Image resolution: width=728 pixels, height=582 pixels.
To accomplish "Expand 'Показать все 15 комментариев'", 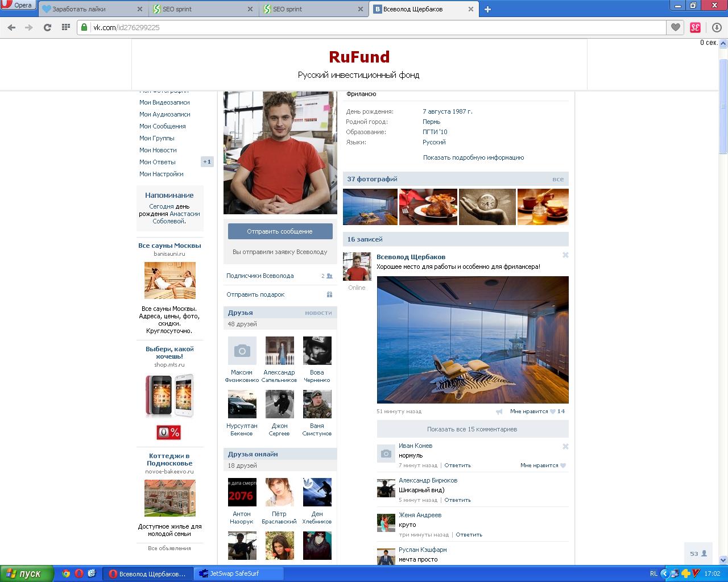I will point(473,429).
